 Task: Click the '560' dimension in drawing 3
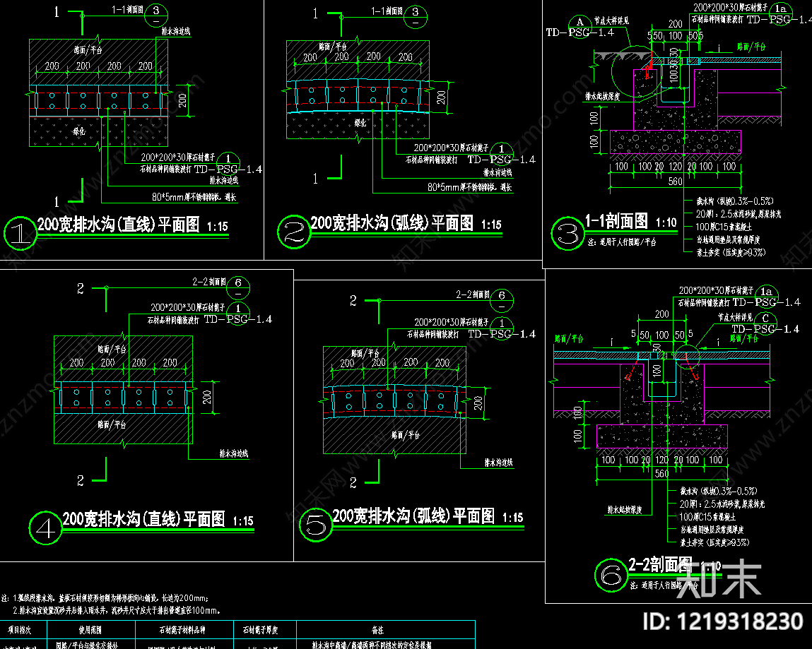click(676, 181)
